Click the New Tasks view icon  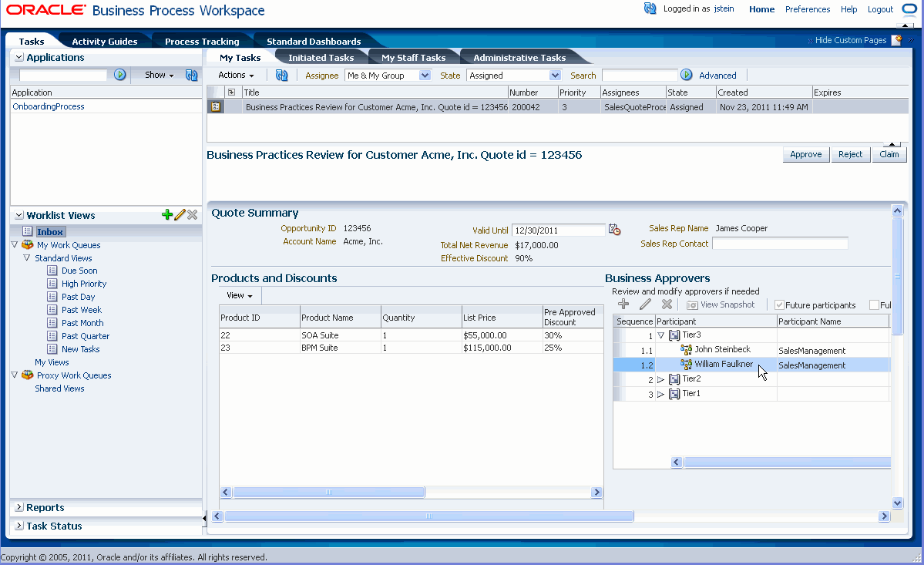(52, 348)
